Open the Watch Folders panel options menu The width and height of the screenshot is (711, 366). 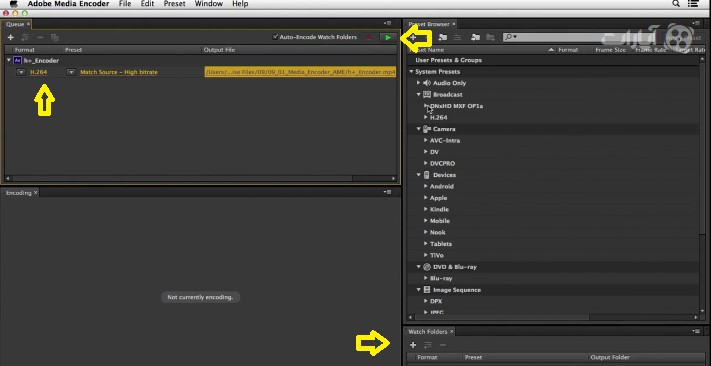(x=696, y=332)
